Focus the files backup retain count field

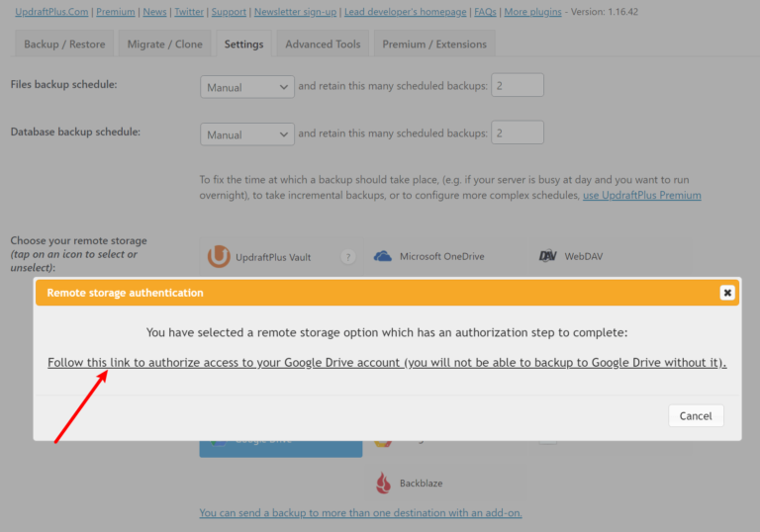coord(518,85)
